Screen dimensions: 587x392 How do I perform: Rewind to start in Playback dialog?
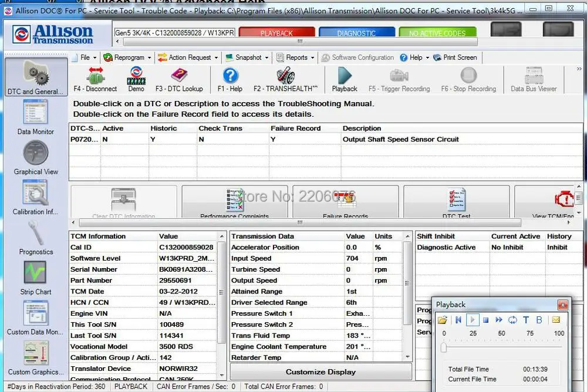pos(458,320)
